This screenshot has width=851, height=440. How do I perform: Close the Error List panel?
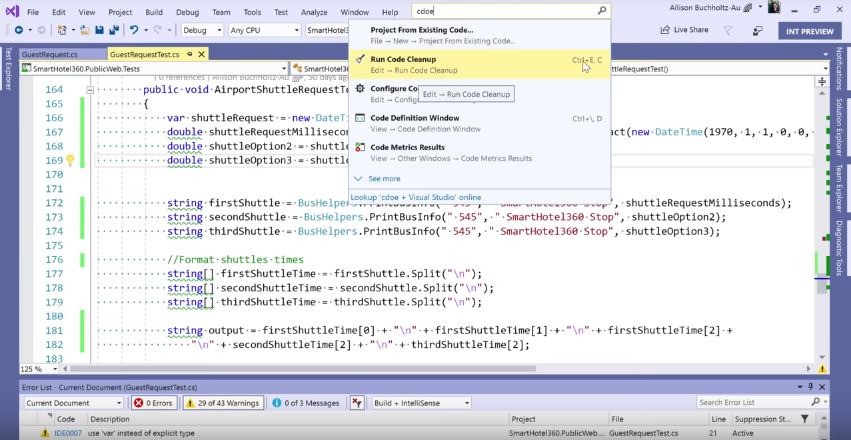(822, 387)
